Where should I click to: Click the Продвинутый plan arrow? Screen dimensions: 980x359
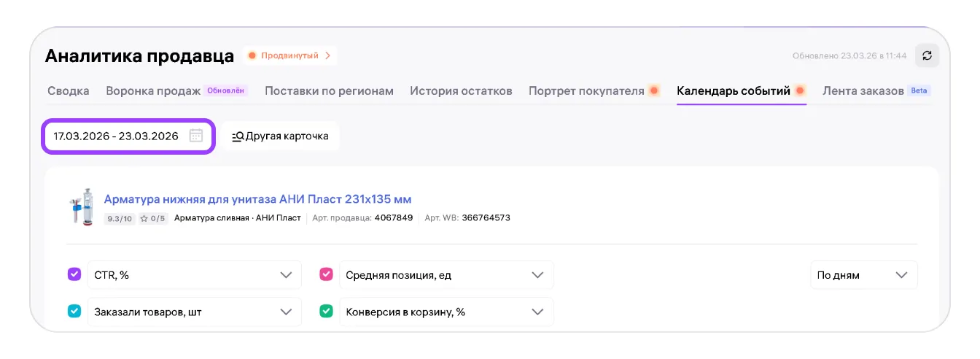coord(328,55)
